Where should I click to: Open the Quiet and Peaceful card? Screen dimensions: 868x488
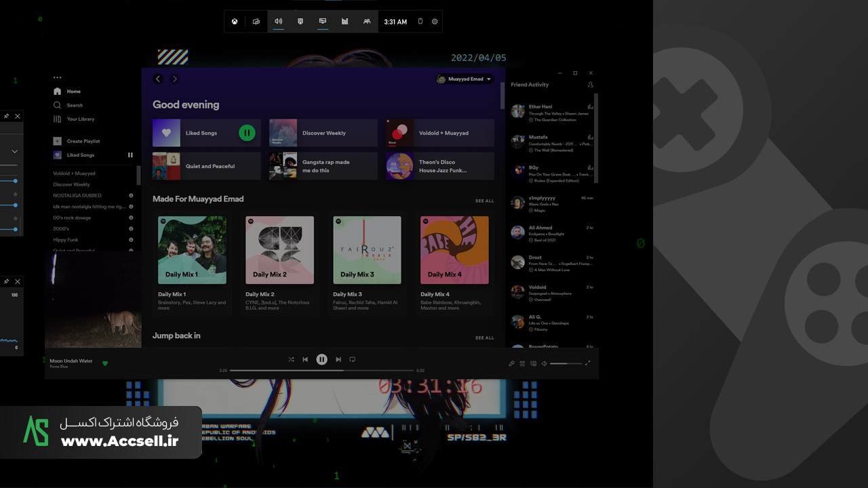[206, 166]
